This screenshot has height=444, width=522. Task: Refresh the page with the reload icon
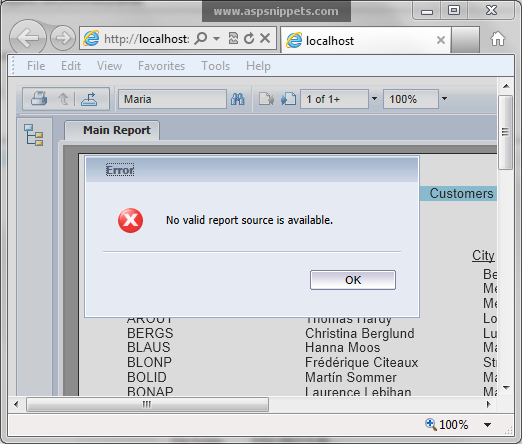coord(249,38)
